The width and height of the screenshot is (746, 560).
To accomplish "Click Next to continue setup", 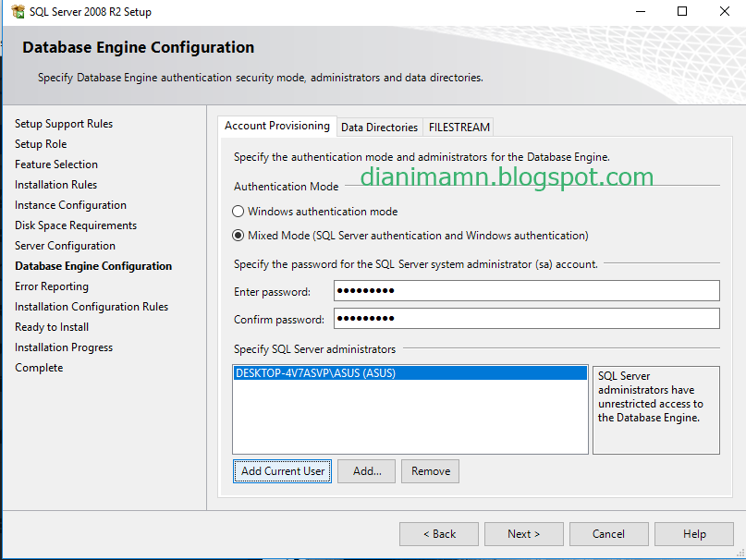I will (x=523, y=533).
